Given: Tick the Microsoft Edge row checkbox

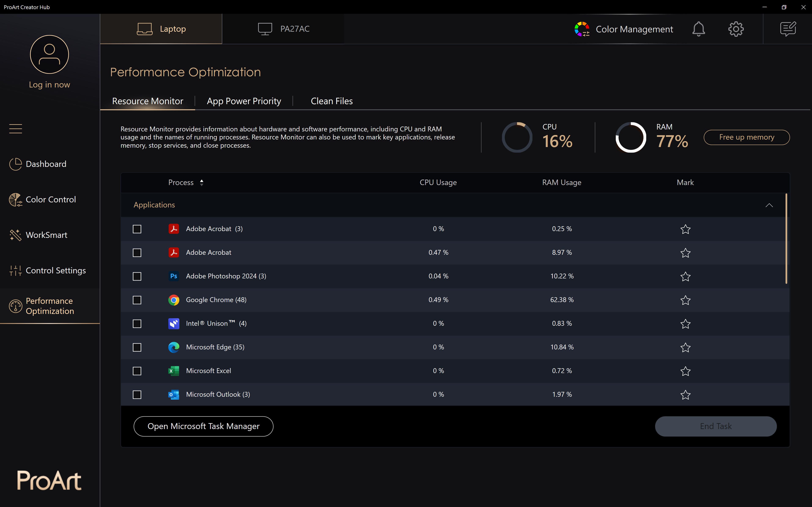Looking at the screenshot, I should (x=137, y=347).
